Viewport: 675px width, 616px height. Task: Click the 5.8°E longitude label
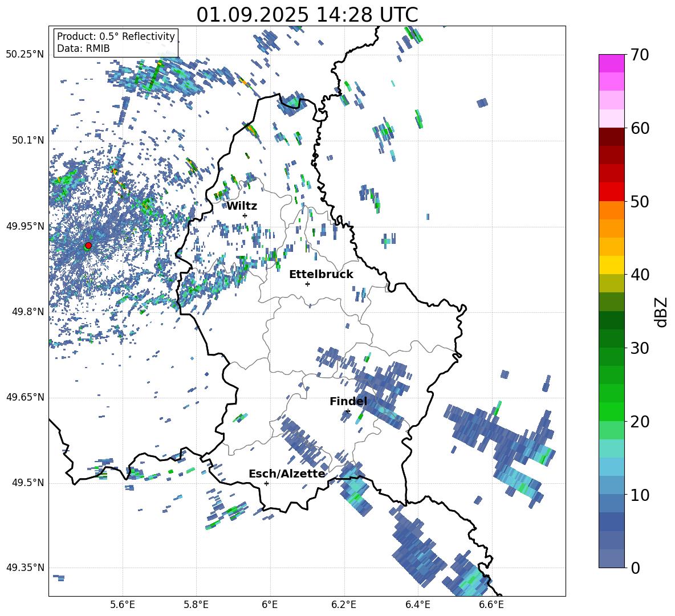(196, 605)
